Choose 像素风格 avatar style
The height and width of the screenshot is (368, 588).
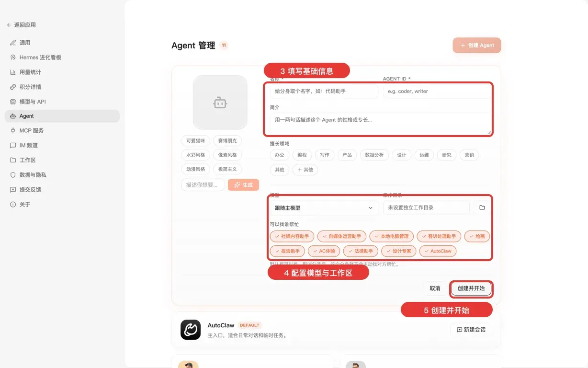point(227,155)
